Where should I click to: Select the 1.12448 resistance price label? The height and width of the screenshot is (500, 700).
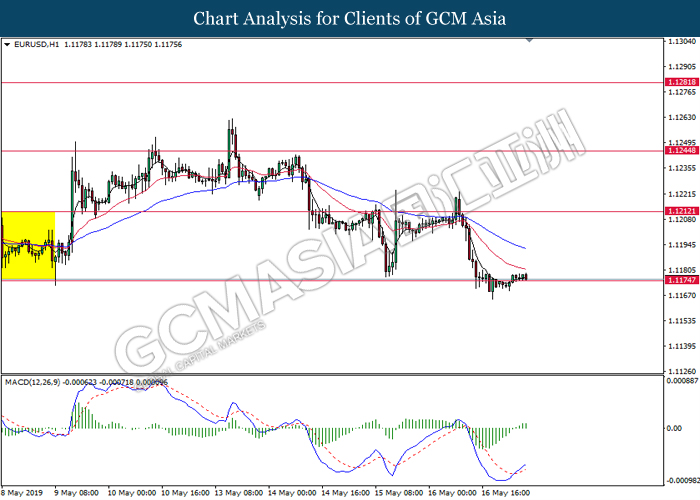tap(682, 150)
